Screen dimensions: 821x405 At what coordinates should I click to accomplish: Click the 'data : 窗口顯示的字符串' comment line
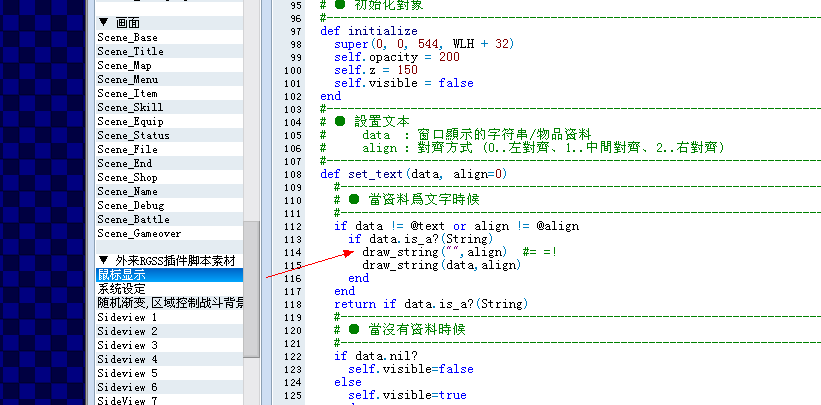tap(476, 135)
